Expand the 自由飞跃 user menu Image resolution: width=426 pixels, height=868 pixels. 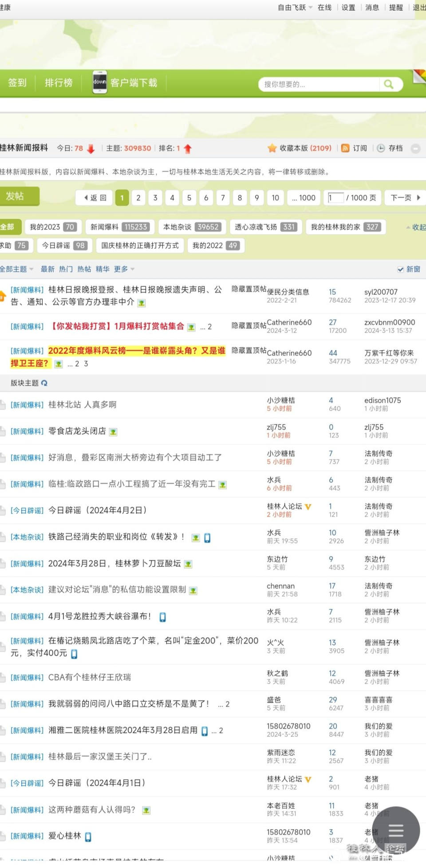pos(295,8)
